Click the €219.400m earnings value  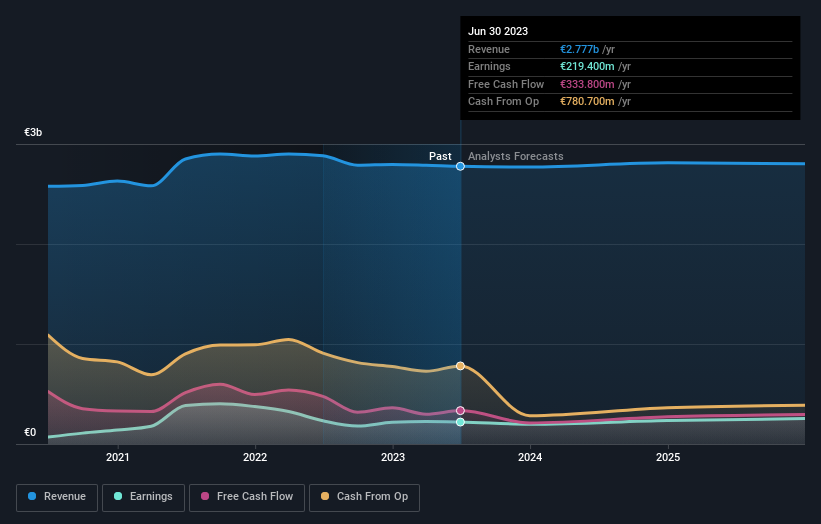pos(587,66)
